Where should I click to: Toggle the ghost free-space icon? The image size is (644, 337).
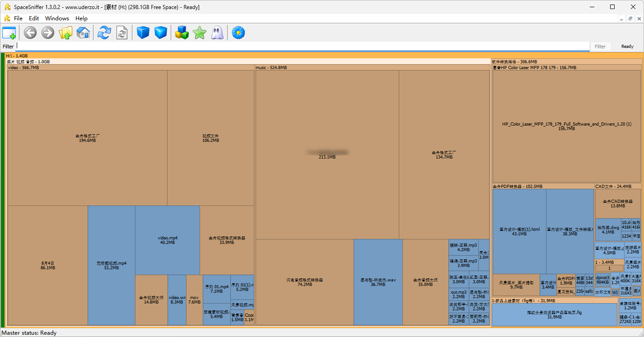(217, 33)
